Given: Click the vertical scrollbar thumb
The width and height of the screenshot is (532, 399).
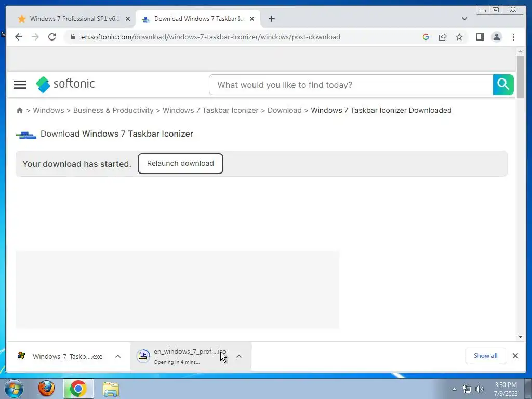Looking at the screenshot, I should tap(520, 77).
